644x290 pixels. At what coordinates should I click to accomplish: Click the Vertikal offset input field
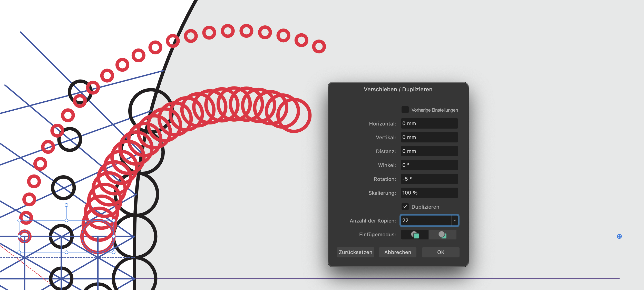tap(429, 137)
